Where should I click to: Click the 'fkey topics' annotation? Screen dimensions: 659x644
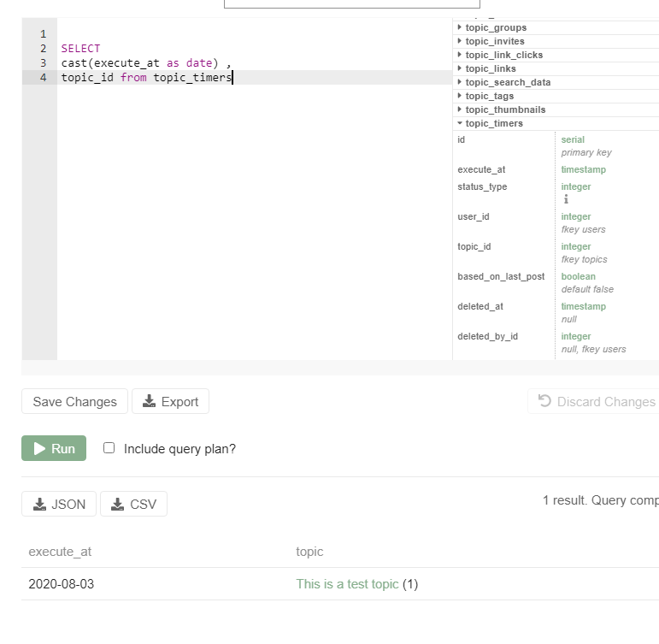pyautogui.click(x=584, y=259)
